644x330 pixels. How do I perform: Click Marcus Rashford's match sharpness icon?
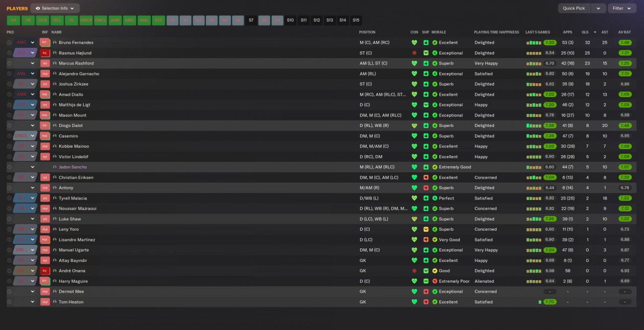[x=426, y=63]
